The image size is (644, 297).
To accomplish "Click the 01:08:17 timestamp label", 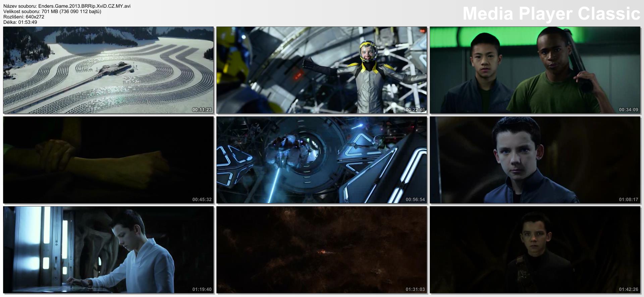I will pos(628,199).
